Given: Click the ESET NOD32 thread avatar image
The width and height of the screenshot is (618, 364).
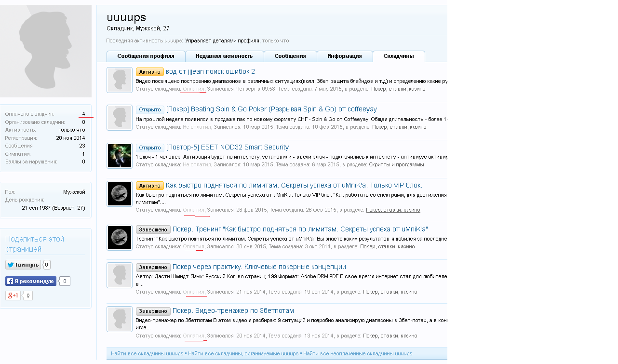Looking at the screenshot, I should click(120, 156).
